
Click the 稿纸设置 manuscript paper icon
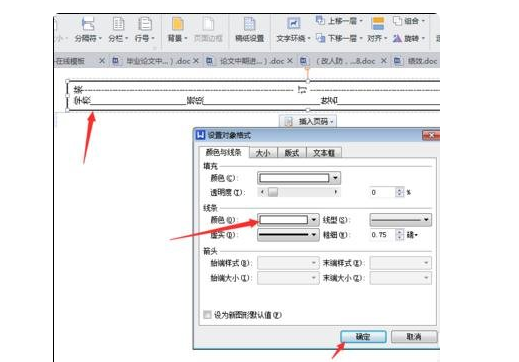coord(249,24)
